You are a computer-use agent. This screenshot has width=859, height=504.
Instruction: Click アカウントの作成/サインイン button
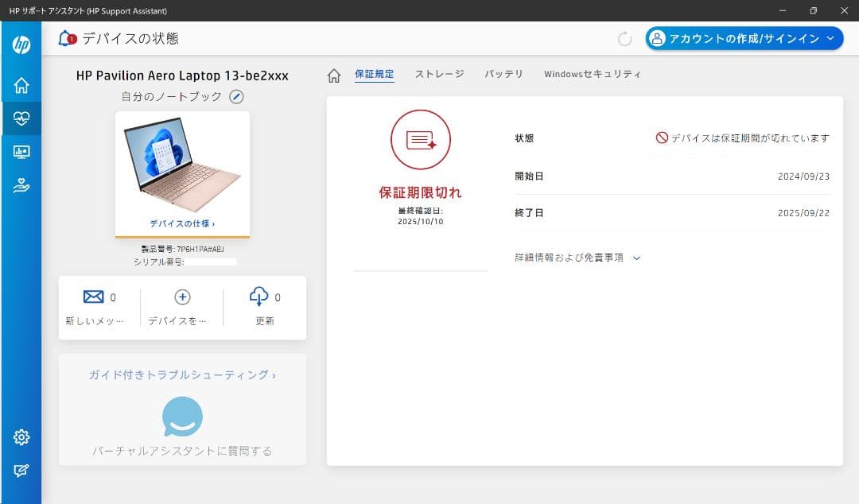tap(743, 37)
